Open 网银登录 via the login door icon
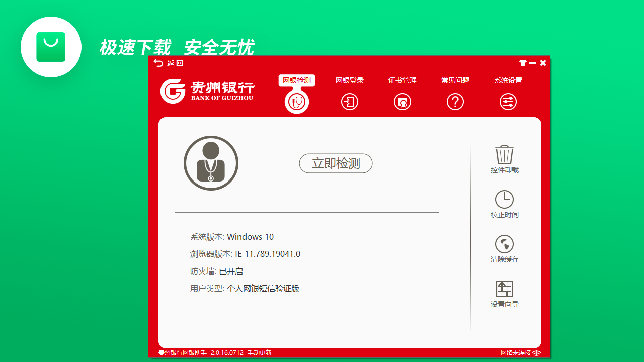Screen dimensions: 644x362 [349, 101]
